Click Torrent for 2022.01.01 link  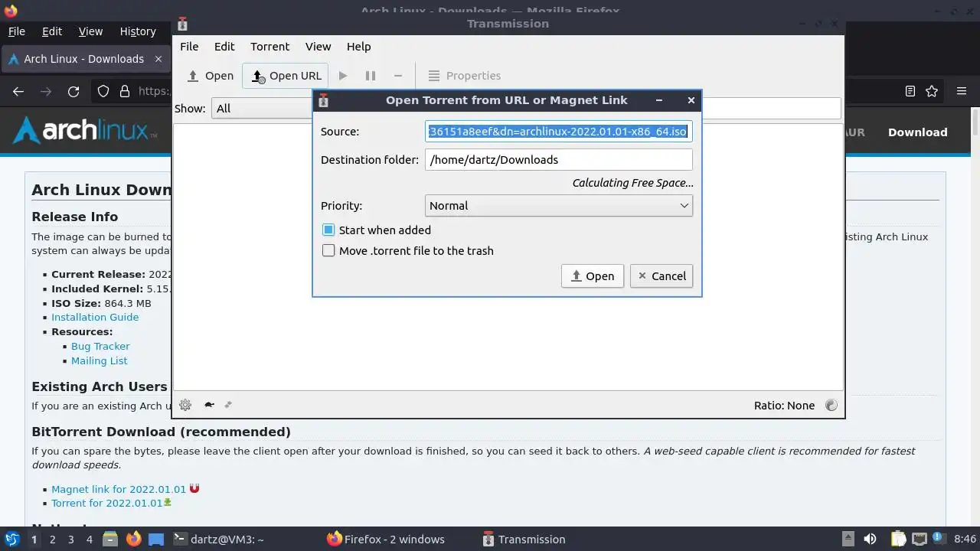[x=106, y=504]
